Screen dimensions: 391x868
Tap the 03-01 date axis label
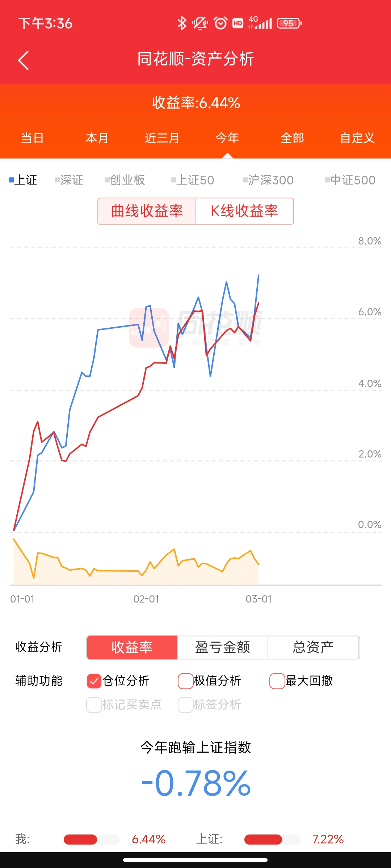258,599
